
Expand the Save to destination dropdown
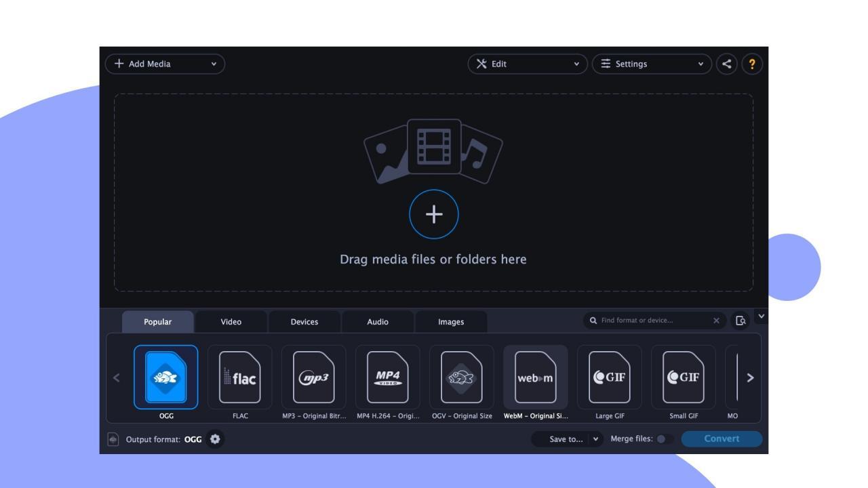(595, 439)
